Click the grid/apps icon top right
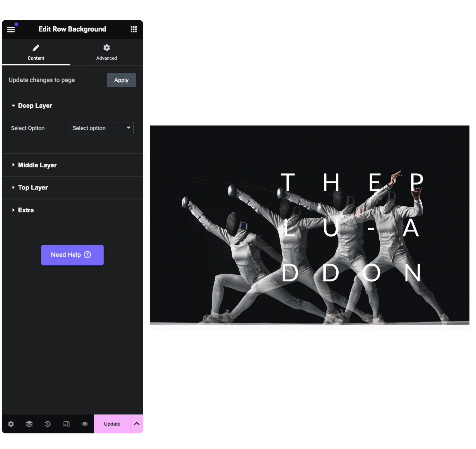 (x=134, y=29)
